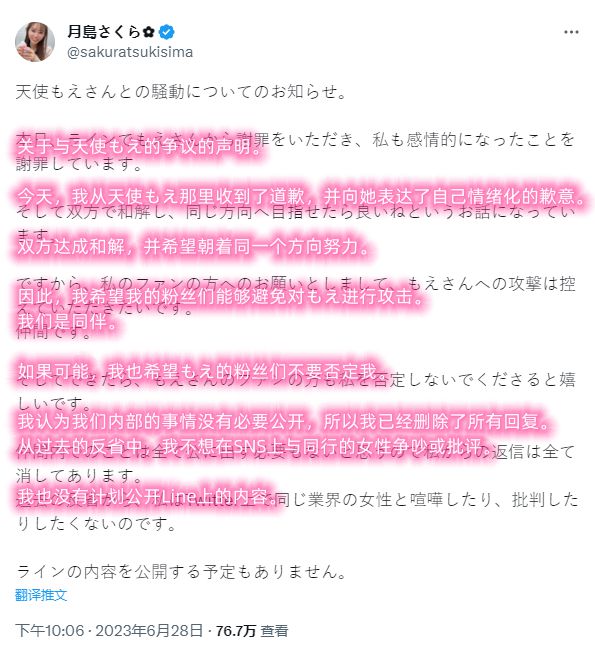
Task: Click the pink line 如果可能，我也希望
Action: point(198,372)
